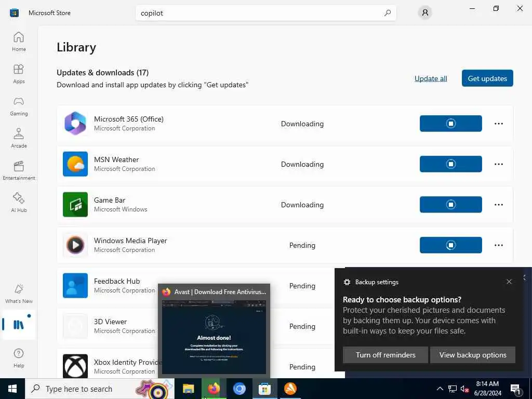The height and width of the screenshot is (399, 532).
Task: Open Entertainment section
Action: [19, 170]
